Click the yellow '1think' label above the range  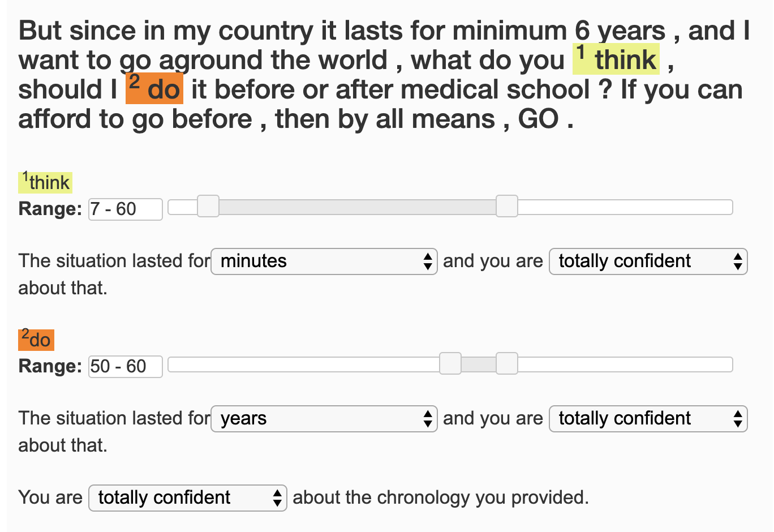[x=45, y=182]
